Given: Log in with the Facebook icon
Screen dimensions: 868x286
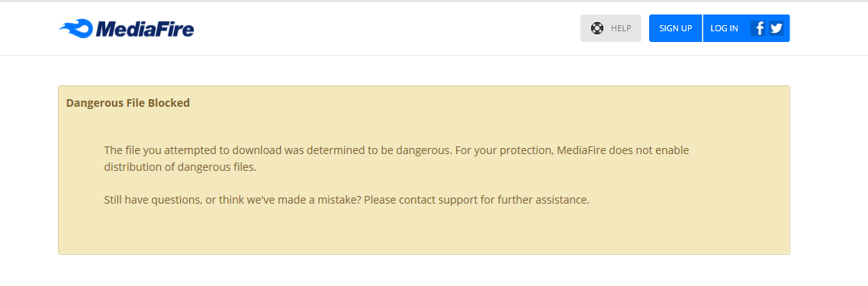Looking at the screenshot, I should [x=758, y=28].
